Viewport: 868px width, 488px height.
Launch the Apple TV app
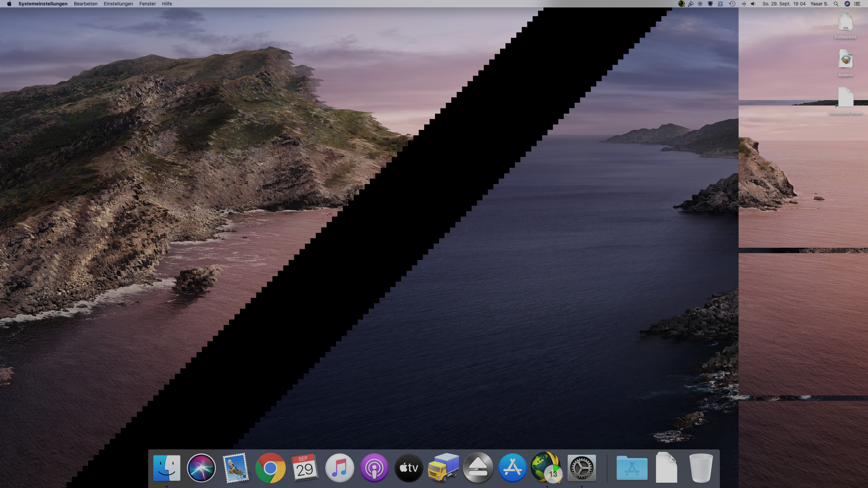click(x=409, y=468)
